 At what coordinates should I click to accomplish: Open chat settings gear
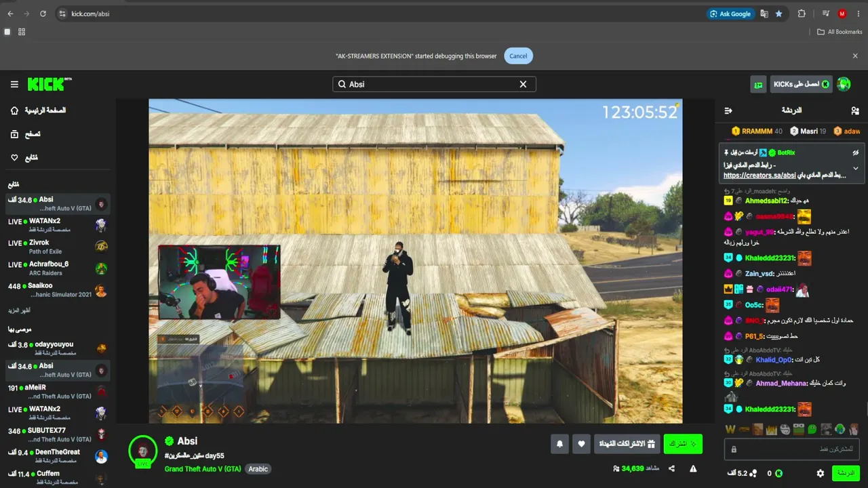pos(821,473)
